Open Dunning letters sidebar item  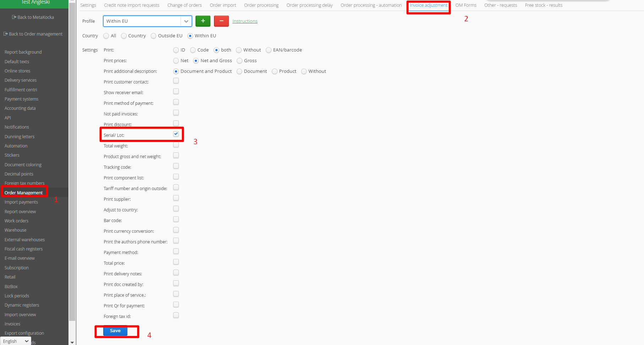20,136
